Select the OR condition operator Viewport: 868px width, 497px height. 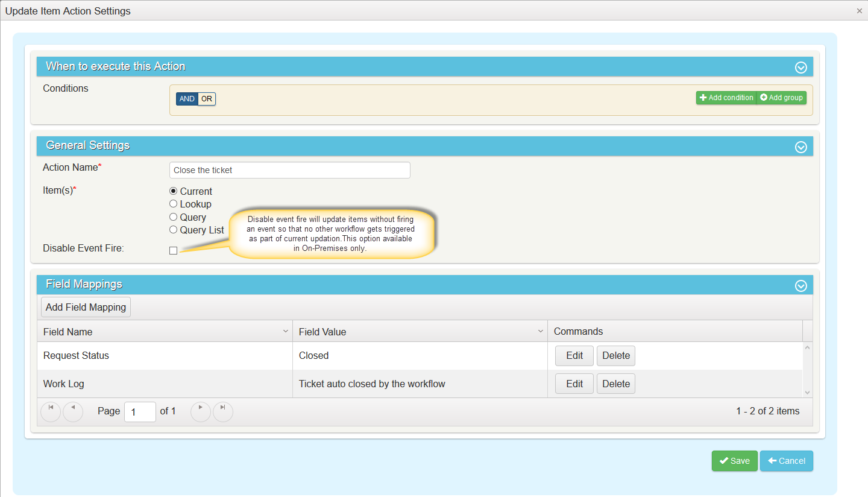pos(207,99)
